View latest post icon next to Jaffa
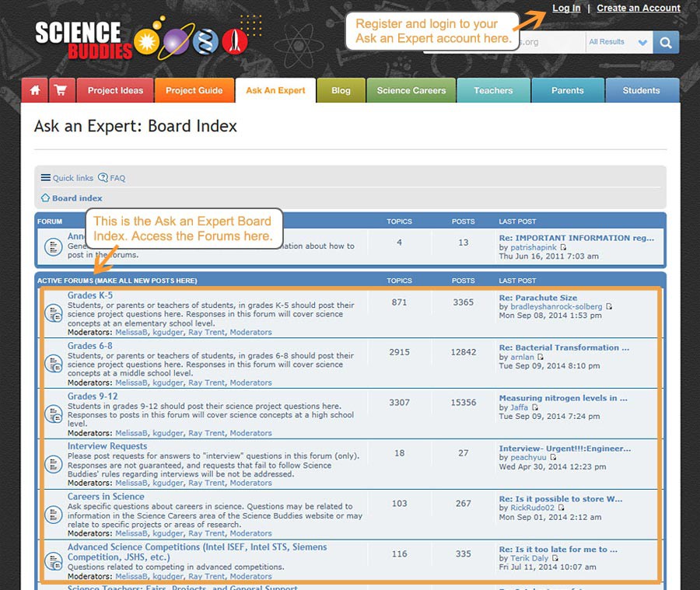Viewport: 700px width, 590px height. pos(535,407)
